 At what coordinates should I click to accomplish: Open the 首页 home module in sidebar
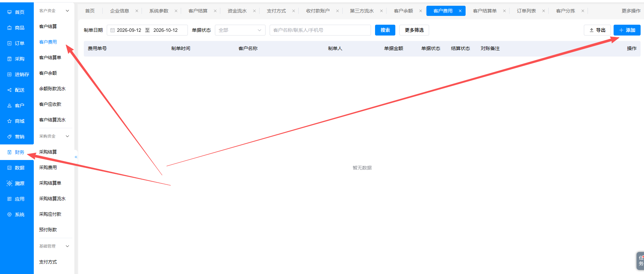click(x=16, y=12)
